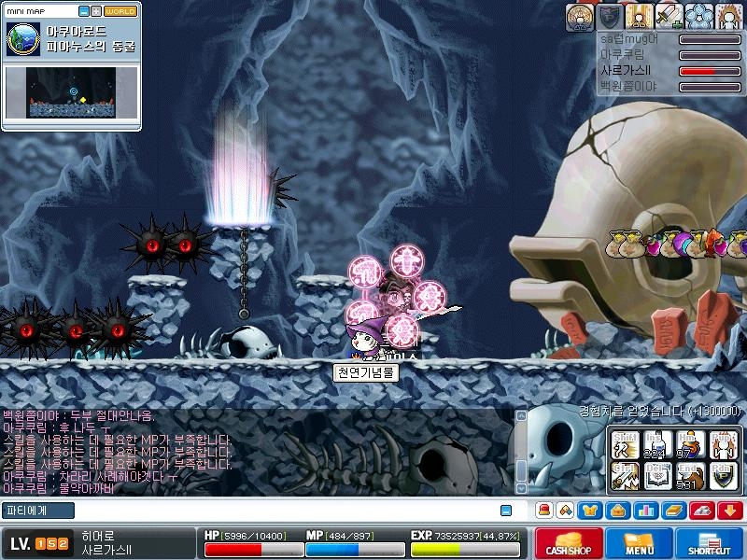Click chat log scroll down arrow

coord(521,488)
